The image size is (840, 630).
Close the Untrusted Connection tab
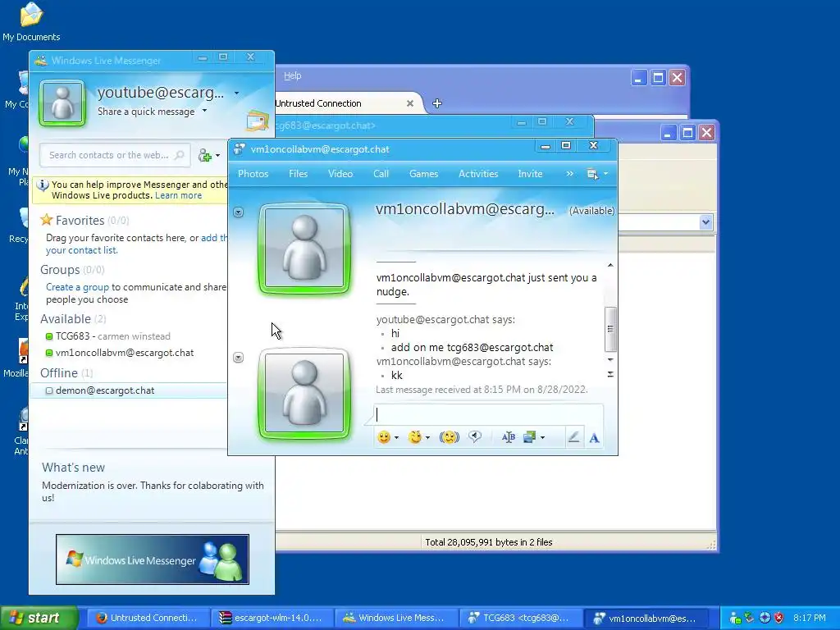pyautogui.click(x=410, y=103)
